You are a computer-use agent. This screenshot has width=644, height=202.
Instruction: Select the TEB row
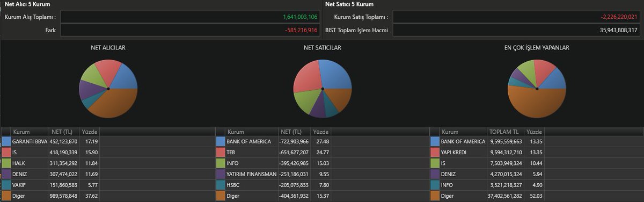point(322,153)
